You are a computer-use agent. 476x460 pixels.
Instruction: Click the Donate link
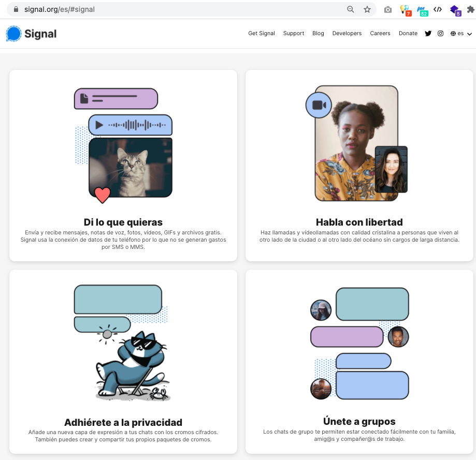[x=408, y=34]
